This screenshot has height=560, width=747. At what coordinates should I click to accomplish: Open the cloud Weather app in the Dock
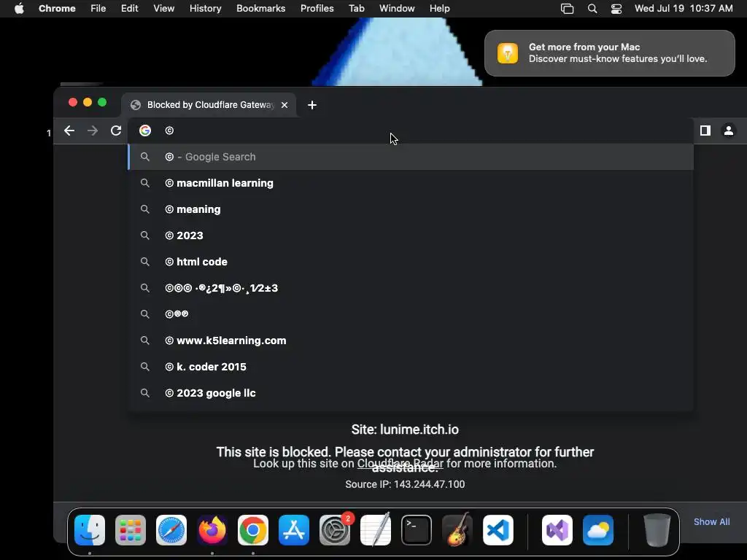tap(598, 530)
